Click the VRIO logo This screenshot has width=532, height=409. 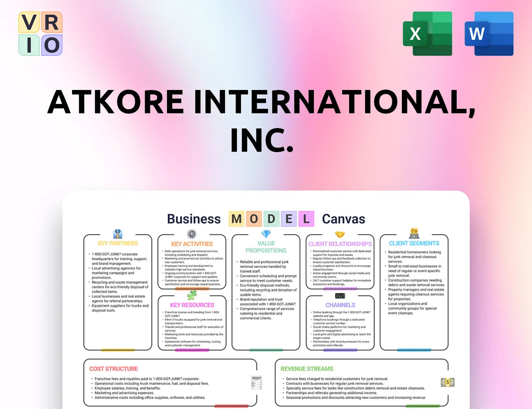tap(40, 33)
